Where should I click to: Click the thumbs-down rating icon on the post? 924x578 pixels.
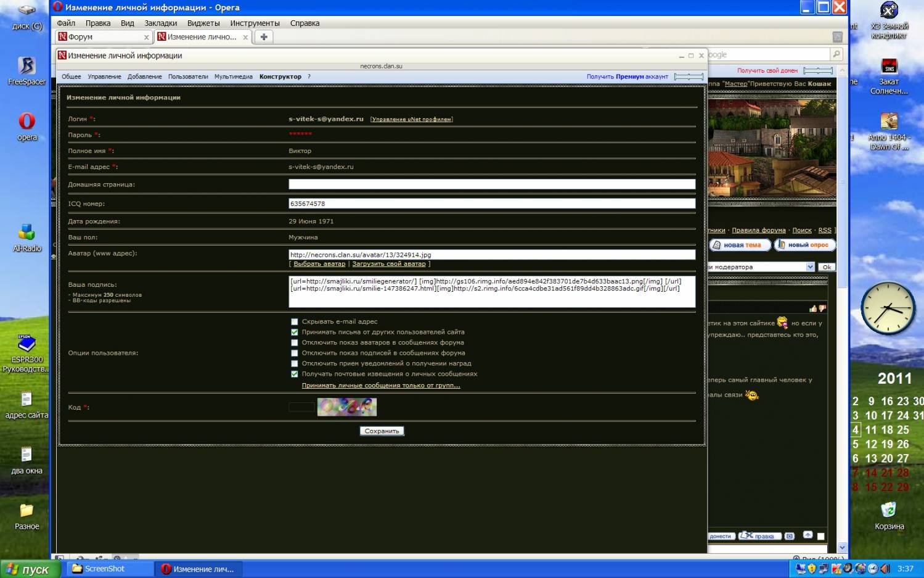[822, 308]
